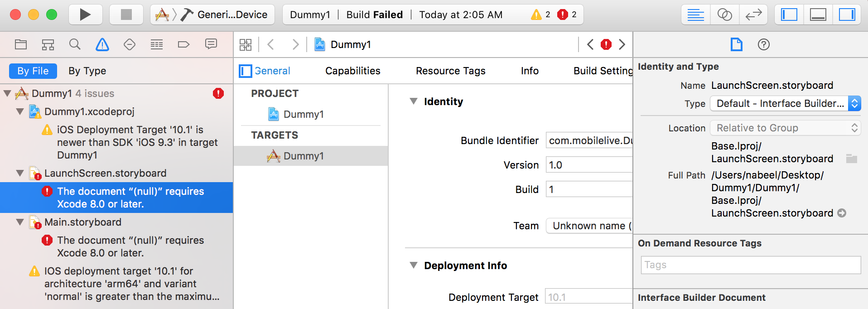Show the File inspector
The height and width of the screenshot is (309, 868).
(x=737, y=44)
